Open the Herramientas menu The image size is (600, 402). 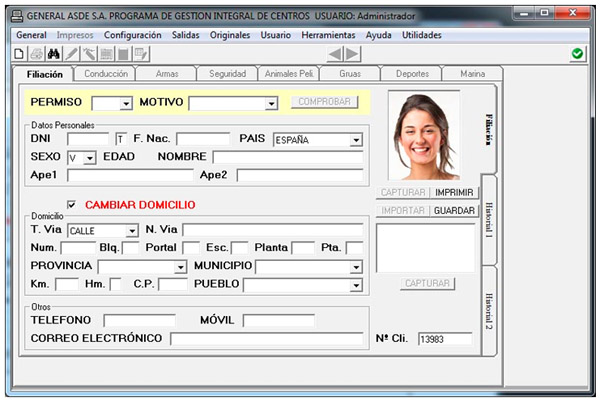327,34
